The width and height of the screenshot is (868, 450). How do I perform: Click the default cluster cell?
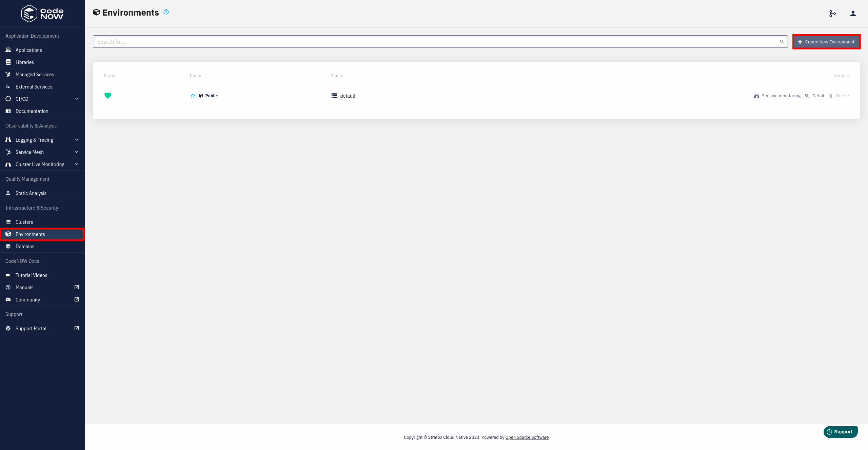coord(343,96)
